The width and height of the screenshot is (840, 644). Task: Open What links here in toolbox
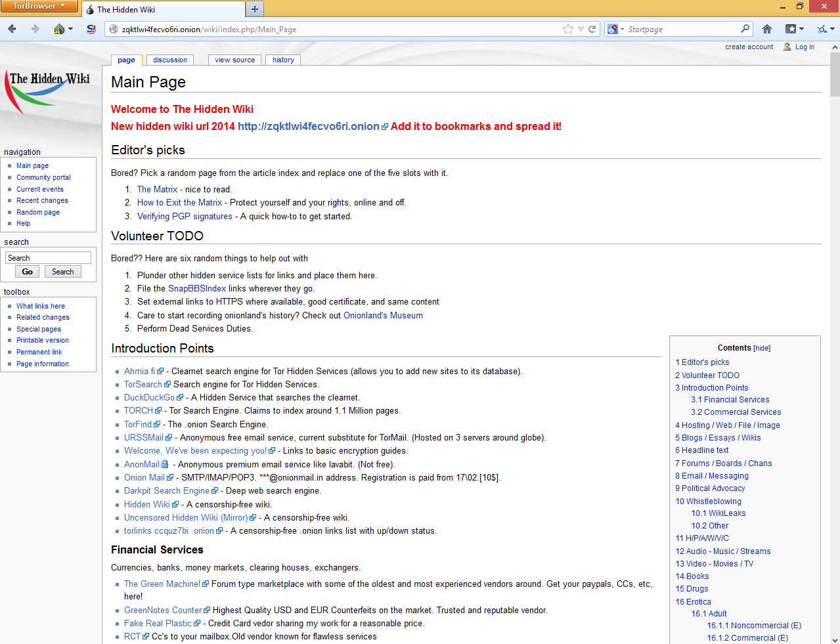click(x=41, y=306)
